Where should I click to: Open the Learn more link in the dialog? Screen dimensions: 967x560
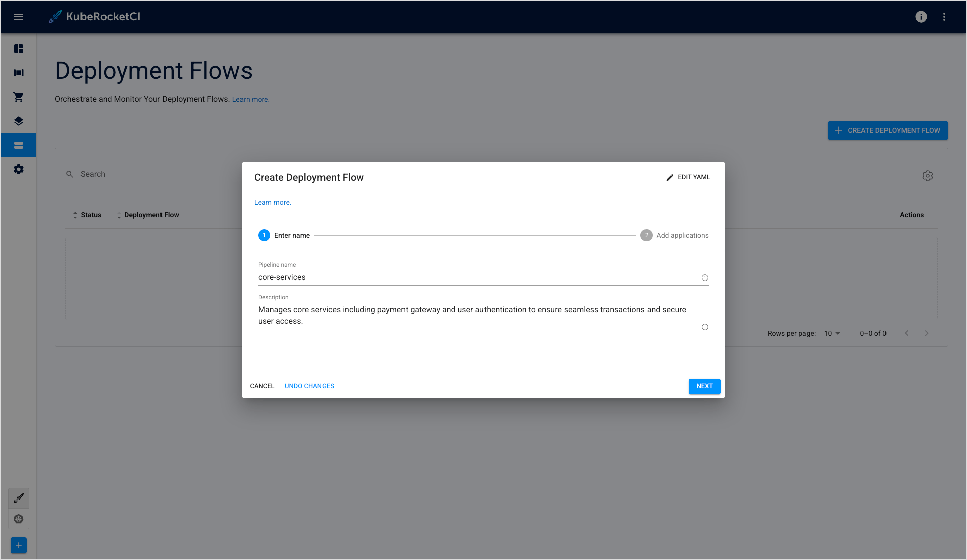point(272,202)
